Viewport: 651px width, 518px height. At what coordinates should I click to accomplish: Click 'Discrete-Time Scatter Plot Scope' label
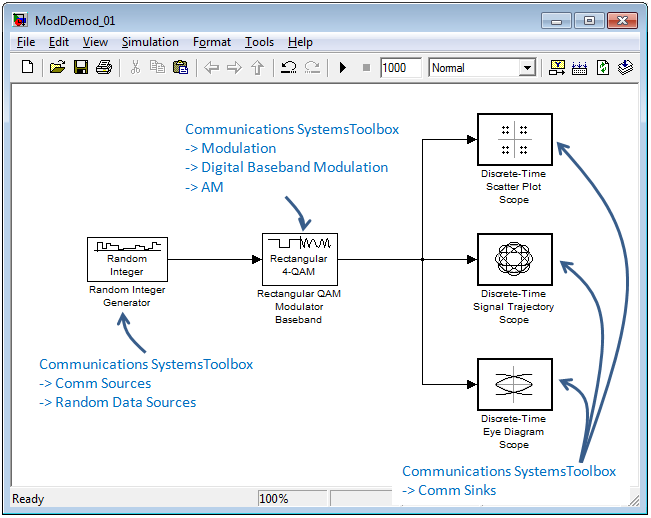point(514,187)
